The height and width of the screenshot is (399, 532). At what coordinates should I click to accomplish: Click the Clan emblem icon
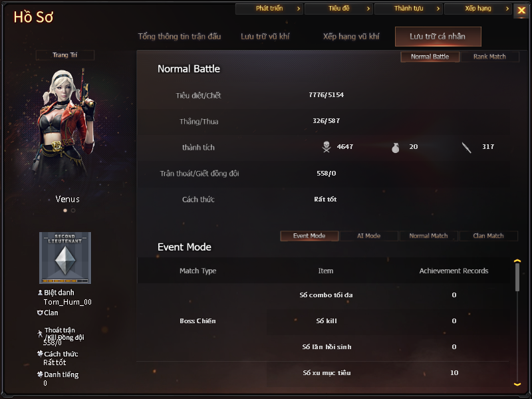[x=40, y=313]
